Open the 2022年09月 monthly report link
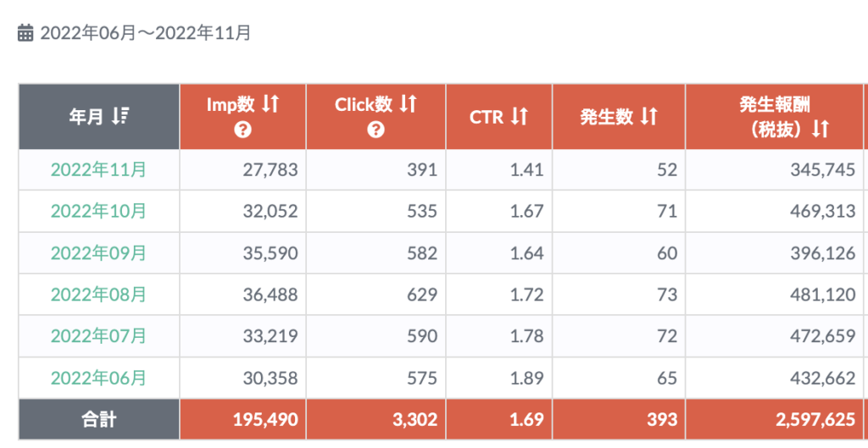 point(98,252)
